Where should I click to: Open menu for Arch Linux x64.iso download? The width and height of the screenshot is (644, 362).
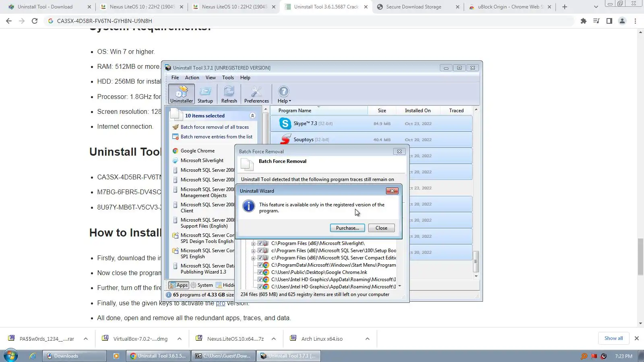tap(367, 339)
